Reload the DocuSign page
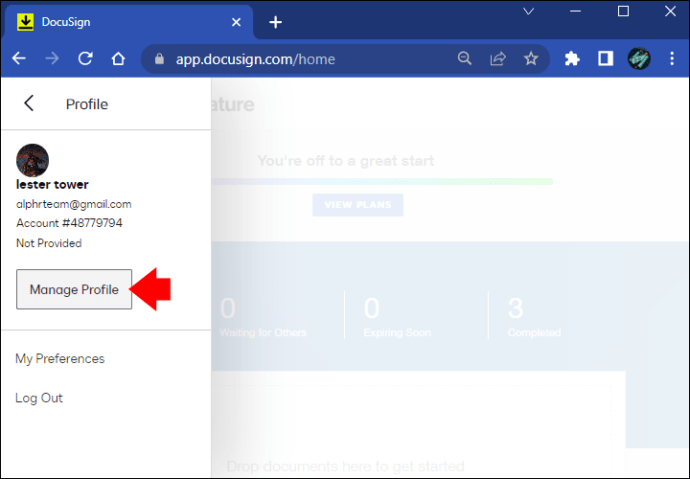 [85, 59]
